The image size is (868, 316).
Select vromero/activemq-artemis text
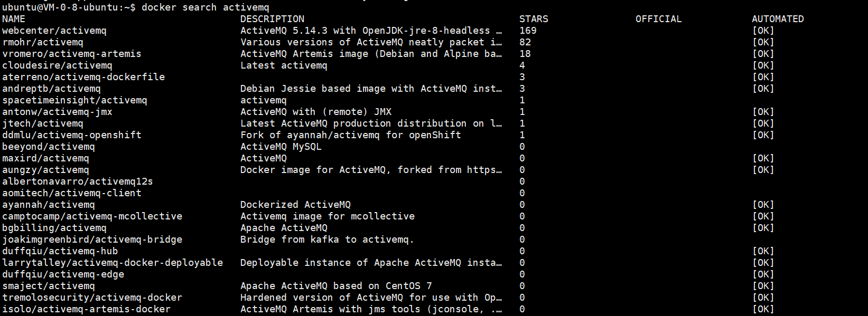(71, 54)
